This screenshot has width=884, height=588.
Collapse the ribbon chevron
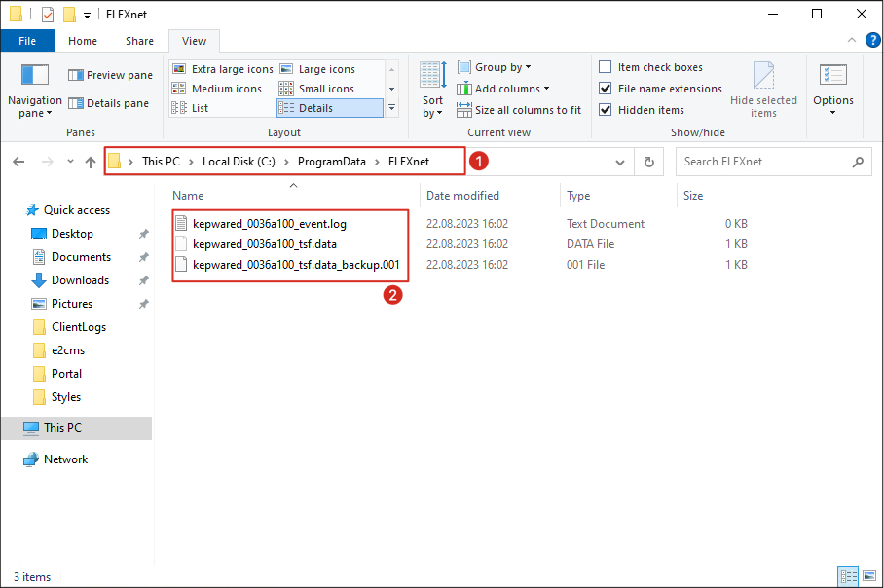[x=851, y=40]
